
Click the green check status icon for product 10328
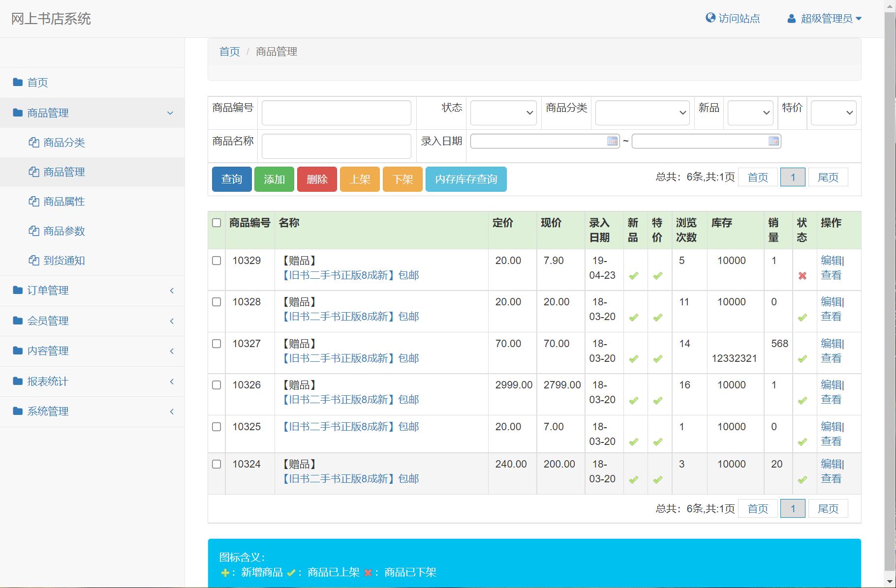[803, 317]
